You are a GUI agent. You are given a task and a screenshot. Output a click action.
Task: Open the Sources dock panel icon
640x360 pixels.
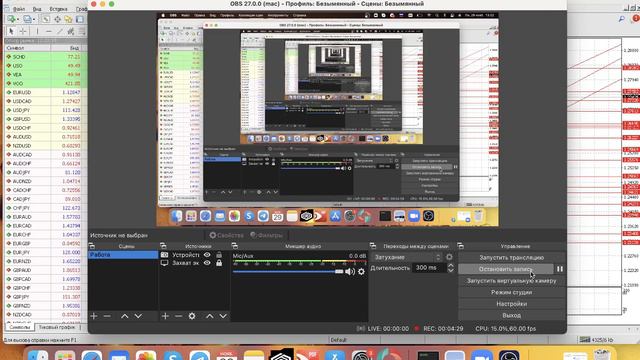pos(163,246)
